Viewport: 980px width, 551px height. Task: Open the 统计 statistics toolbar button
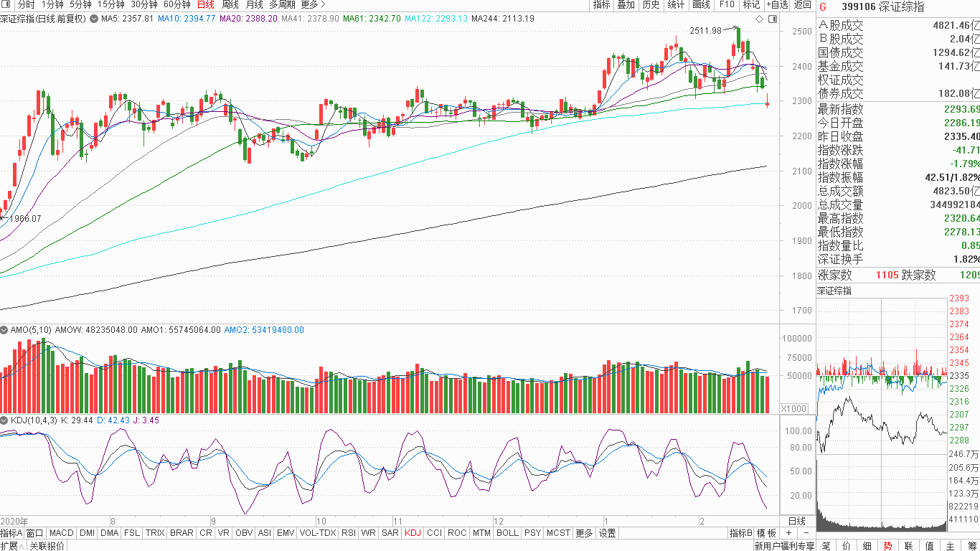(676, 4)
